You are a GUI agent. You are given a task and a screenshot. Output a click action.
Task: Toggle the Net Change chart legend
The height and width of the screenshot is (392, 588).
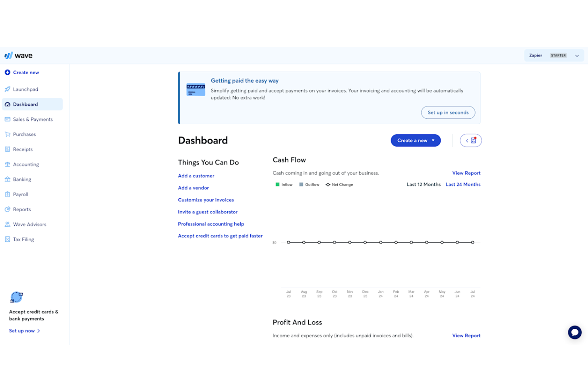tap(339, 184)
